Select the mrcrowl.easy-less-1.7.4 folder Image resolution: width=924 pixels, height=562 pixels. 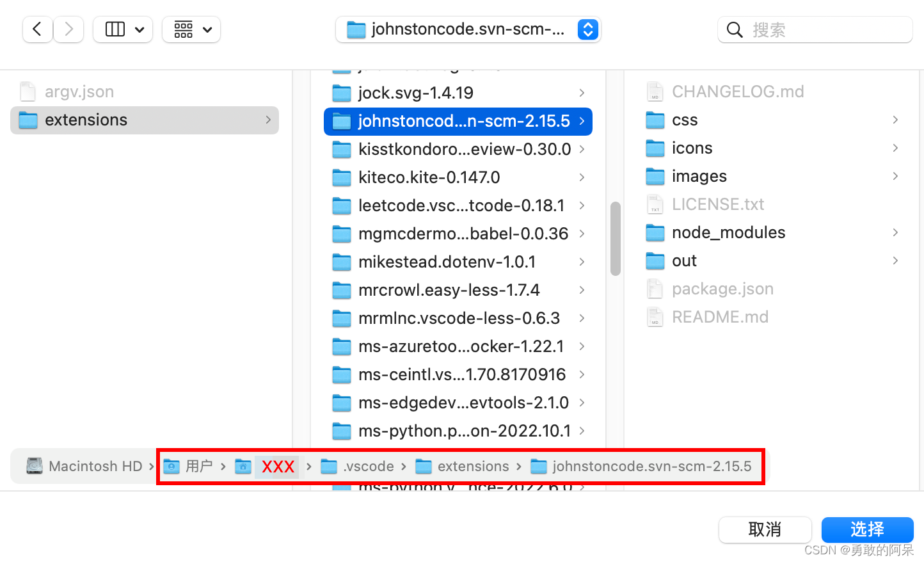tap(458, 290)
